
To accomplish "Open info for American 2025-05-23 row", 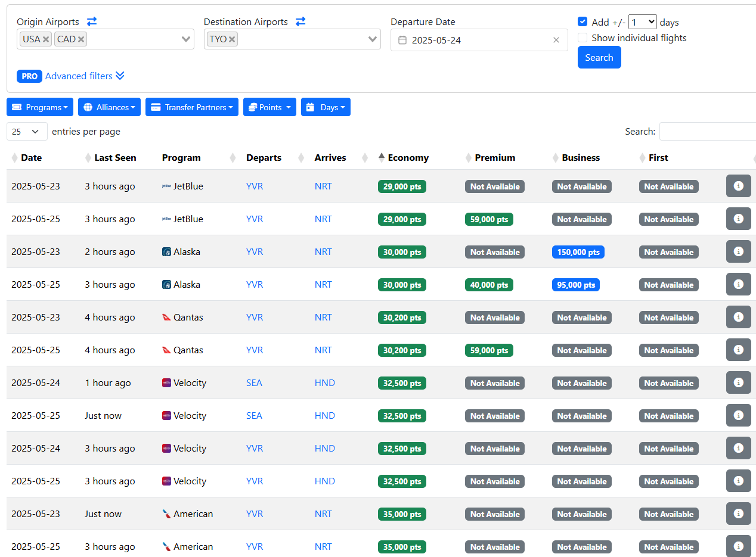I will point(738,514).
